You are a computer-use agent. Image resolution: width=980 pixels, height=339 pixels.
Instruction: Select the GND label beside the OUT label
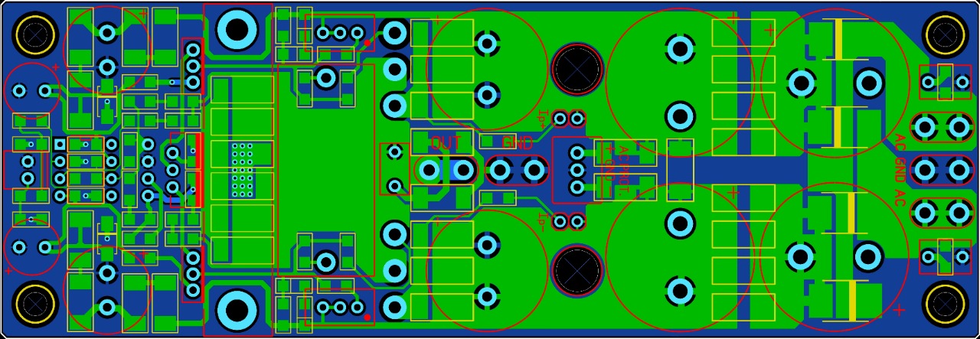pyautogui.click(x=518, y=142)
